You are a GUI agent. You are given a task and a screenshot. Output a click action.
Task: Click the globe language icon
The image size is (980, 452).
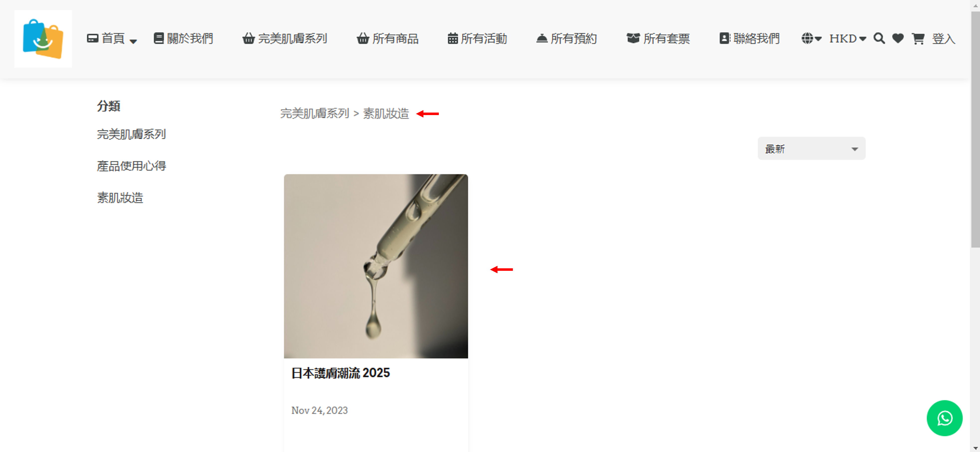[807, 38]
